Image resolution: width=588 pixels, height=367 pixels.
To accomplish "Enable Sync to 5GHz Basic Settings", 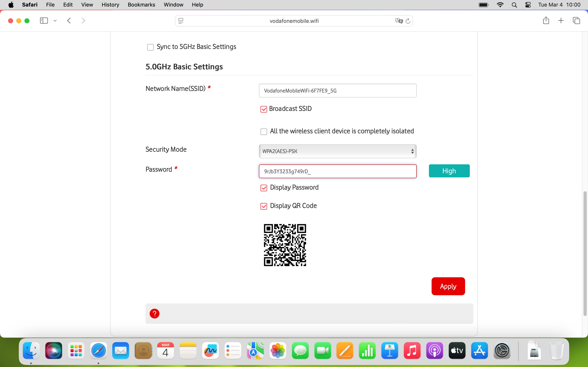I will 150,47.
